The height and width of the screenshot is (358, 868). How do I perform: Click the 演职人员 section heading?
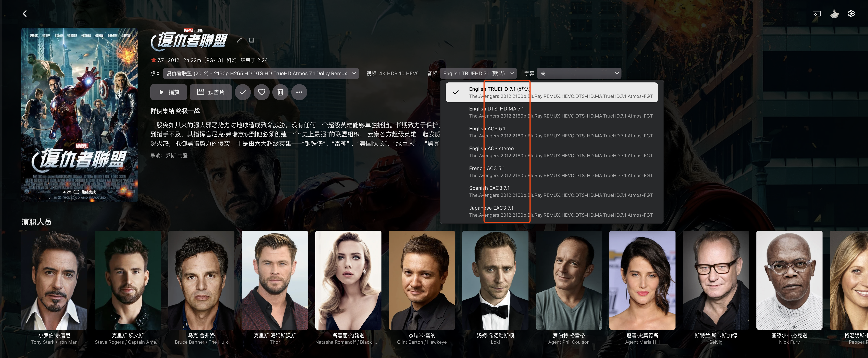tap(36, 222)
